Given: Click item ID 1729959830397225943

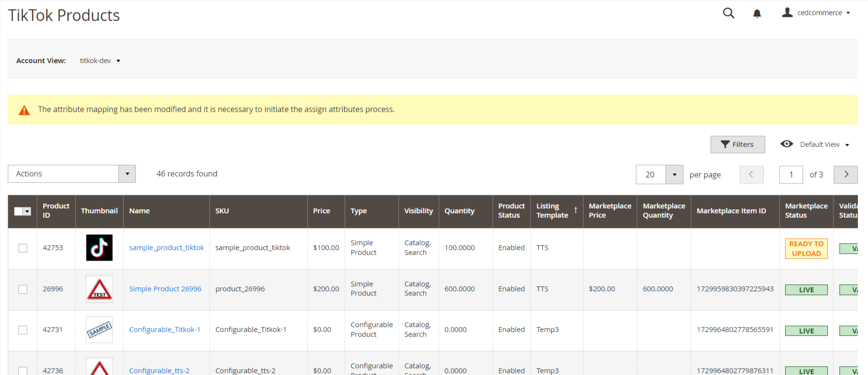Looking at the screenshot, I should tap(735, 289).
